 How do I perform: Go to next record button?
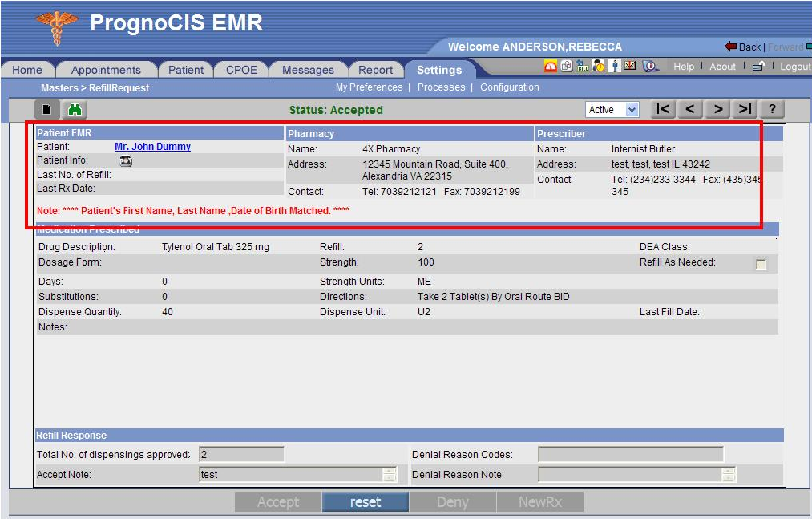717,109
